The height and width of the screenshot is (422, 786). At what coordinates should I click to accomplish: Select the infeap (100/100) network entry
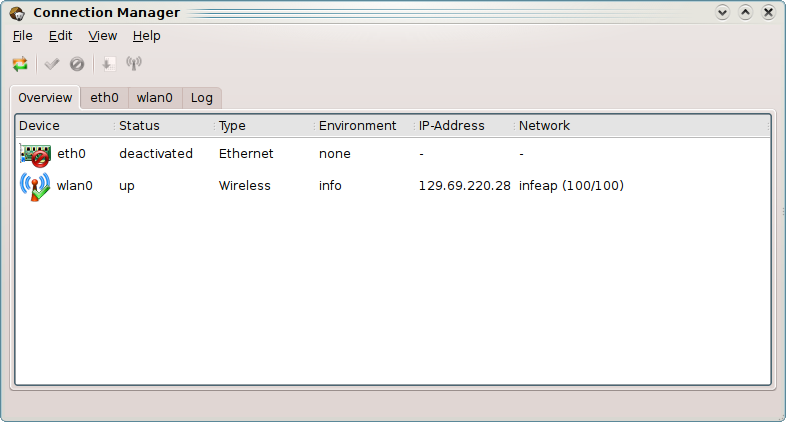[x=571, y=186]
